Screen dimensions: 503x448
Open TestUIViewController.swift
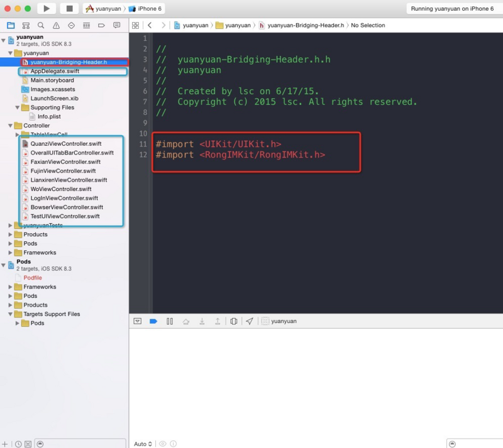tap(64, 216)
